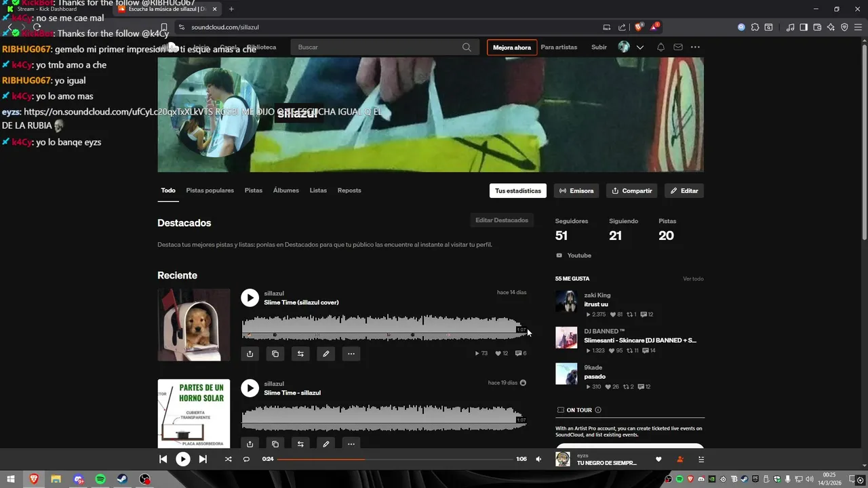This screenshot has width=868, height=488.
Task: Seek in Slime Time (sillazul cover) waveform
Action: pyautogui.click(x=384, y=327)
